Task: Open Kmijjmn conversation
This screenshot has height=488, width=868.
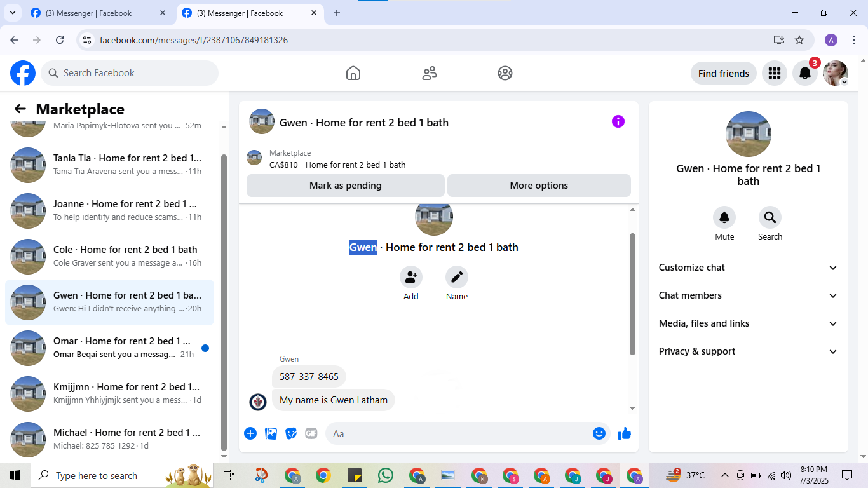Action: 109,394
